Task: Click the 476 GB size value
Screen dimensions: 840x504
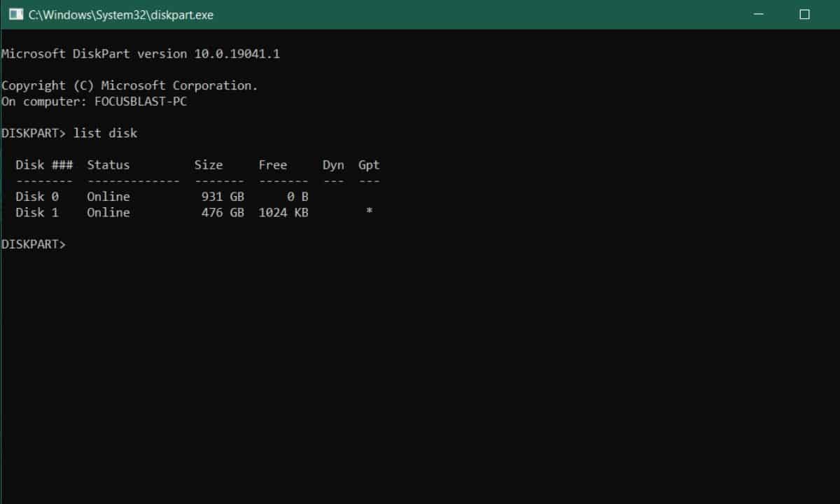Action: pyautogui.click(x=223, y=213)
